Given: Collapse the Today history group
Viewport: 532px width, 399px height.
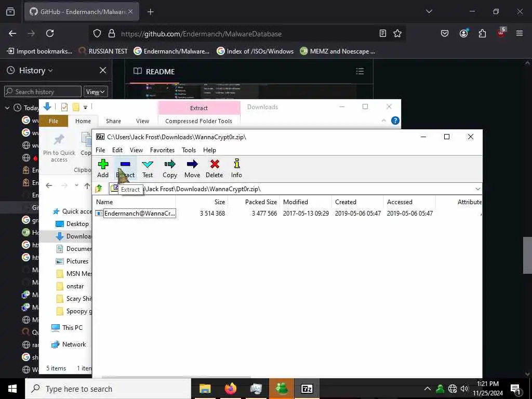Looking at the screenshot, I should click(x=7, y=108).
